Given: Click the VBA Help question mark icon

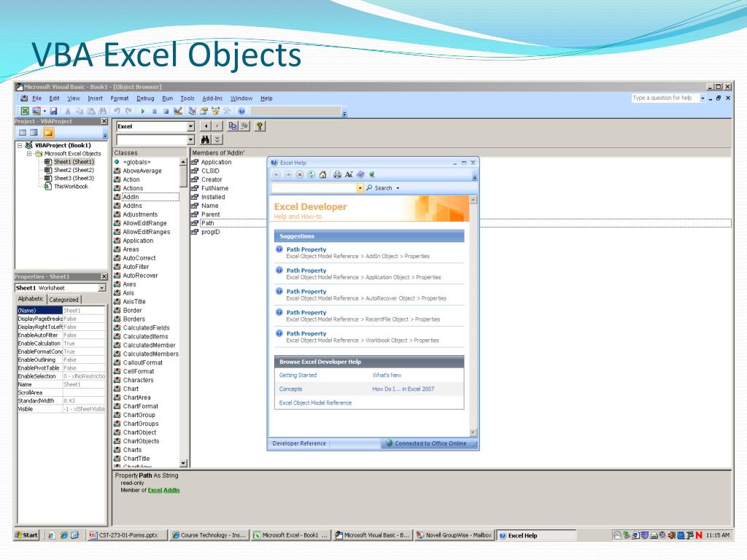Looking at the screenshot, I should pos(241,111).
